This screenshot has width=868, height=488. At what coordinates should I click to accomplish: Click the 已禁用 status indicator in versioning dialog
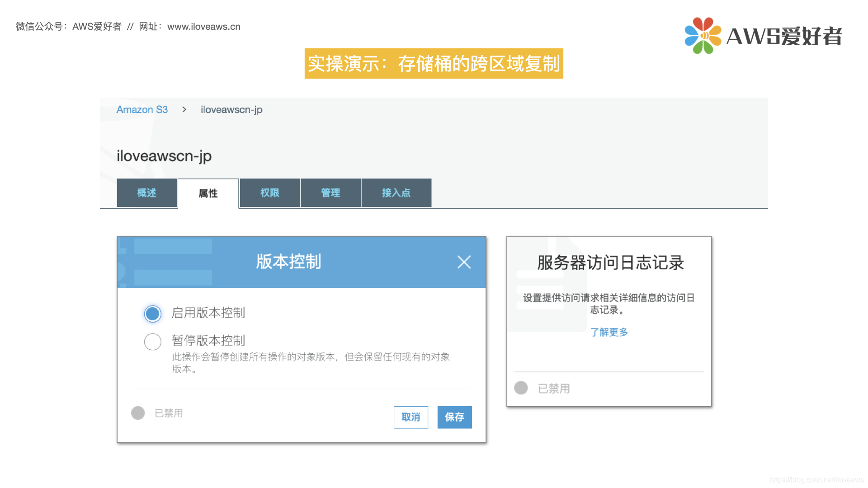(x=138, y=413)
